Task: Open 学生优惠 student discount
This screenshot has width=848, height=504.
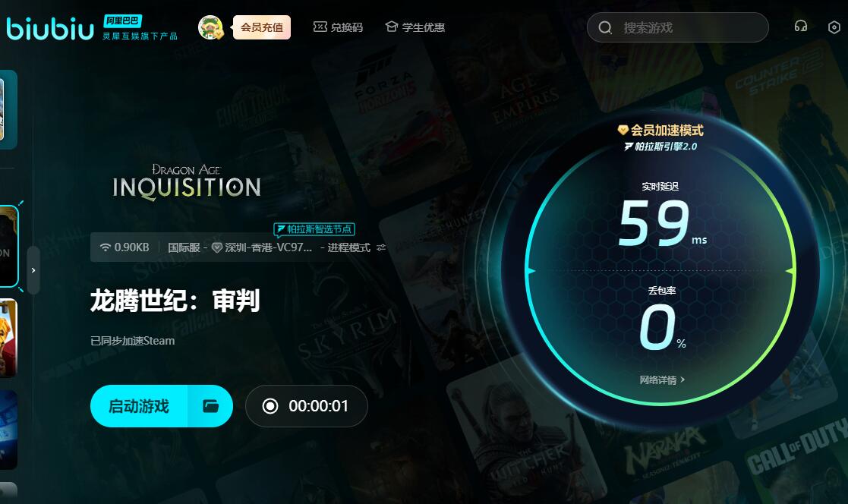Action: pyautogui.click(x=415, y=27)
